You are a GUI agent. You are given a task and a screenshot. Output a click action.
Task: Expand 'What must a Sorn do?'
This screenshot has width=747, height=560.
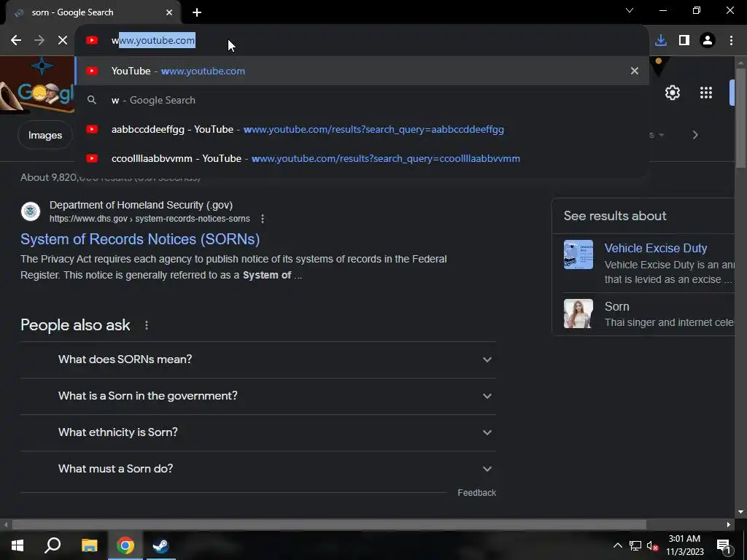[x=258, y=469]
